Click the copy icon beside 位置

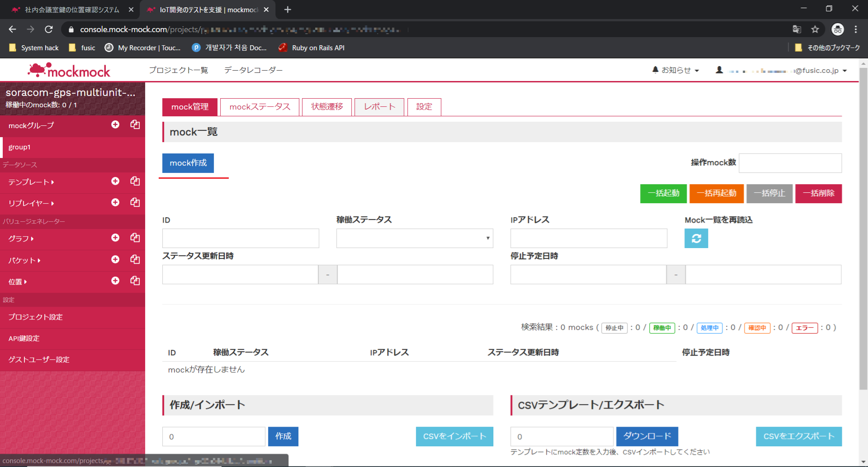coord(135,281)
